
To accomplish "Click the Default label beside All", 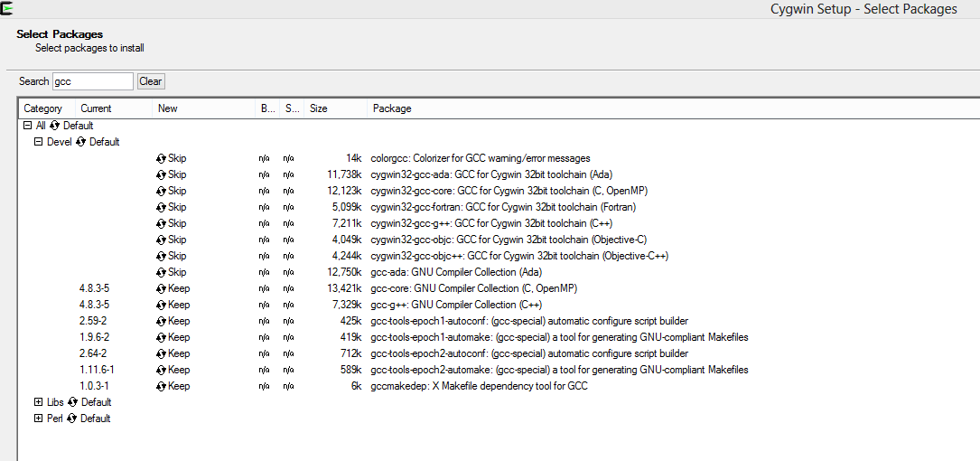I will [x=78, y=126].
